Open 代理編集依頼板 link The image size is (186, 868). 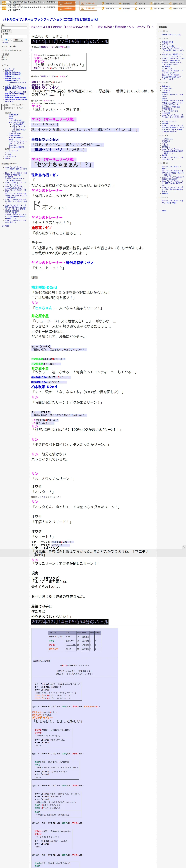[14, 136]
